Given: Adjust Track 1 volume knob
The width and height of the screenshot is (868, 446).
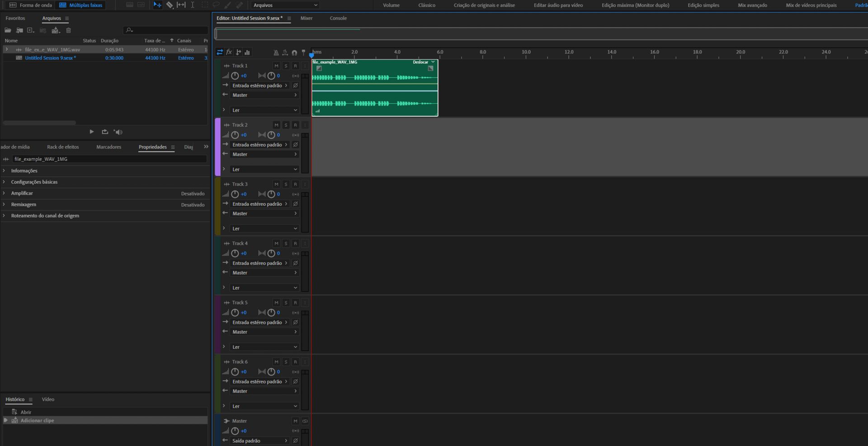Looking at the screenshot, I should coord(235,75).
